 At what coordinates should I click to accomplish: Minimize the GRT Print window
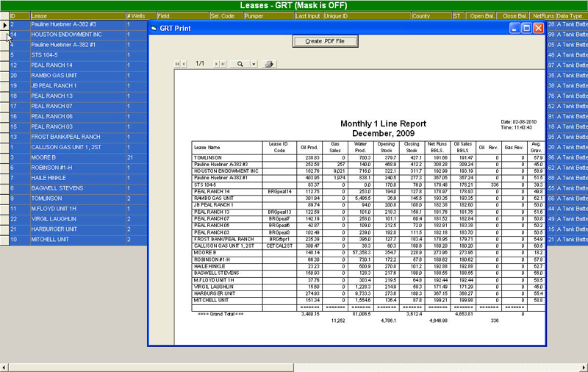(515, 28)
